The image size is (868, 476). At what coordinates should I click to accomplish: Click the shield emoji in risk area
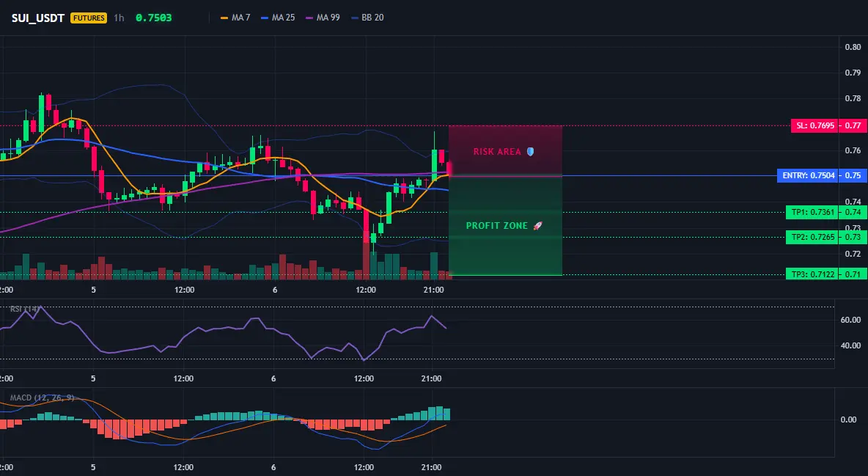coord(530,152)
